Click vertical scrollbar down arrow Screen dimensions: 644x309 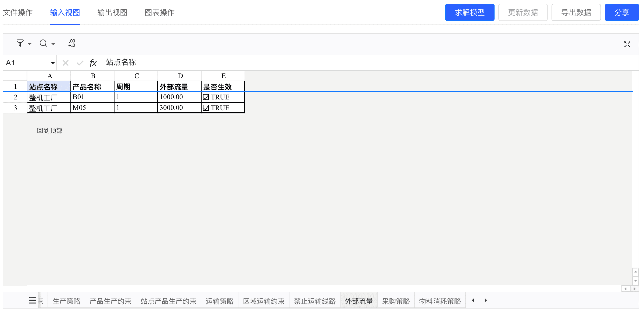point(635,281)
